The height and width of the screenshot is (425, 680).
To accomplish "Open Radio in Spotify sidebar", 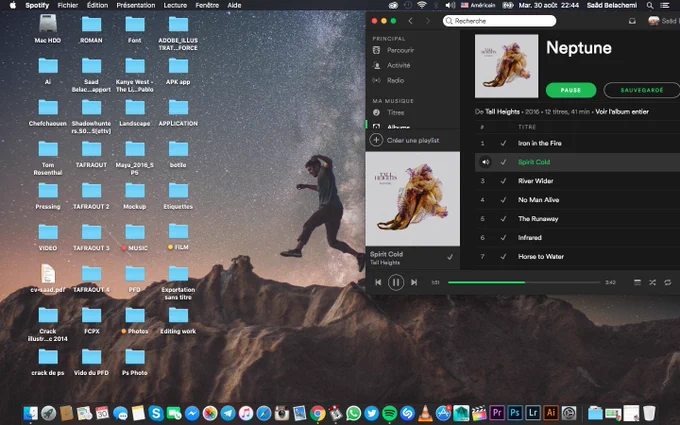I will pos(395,80).
